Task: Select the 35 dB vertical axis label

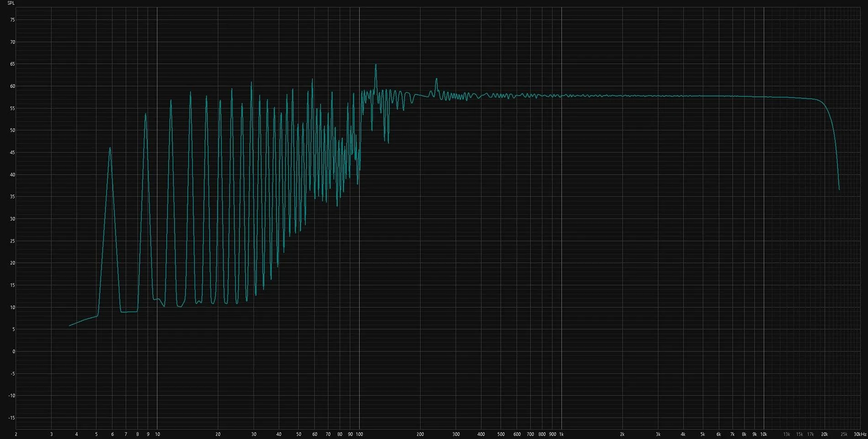Action: tap(12, 197)
